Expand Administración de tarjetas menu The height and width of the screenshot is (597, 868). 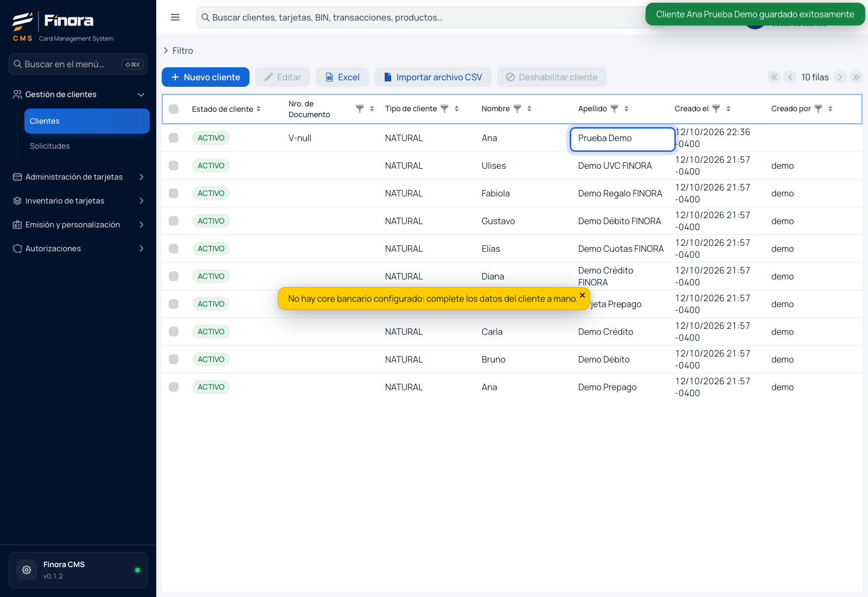pos(78,177)
